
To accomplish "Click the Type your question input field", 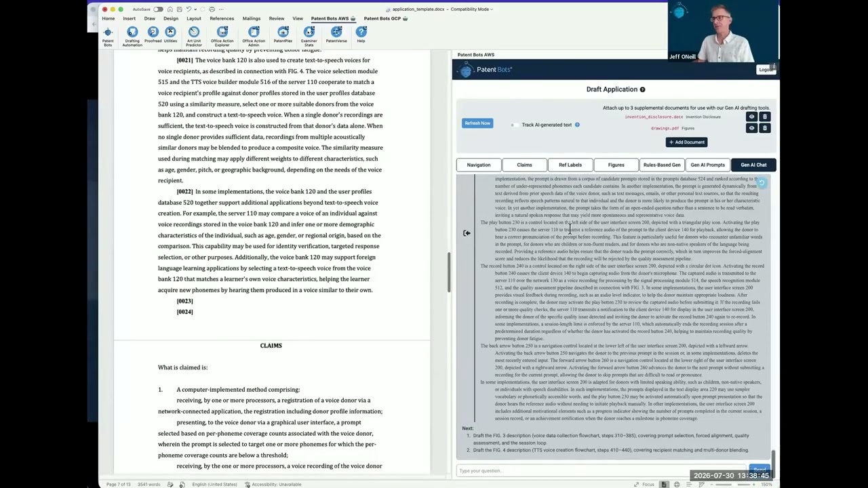I will (x=602, y=470).
